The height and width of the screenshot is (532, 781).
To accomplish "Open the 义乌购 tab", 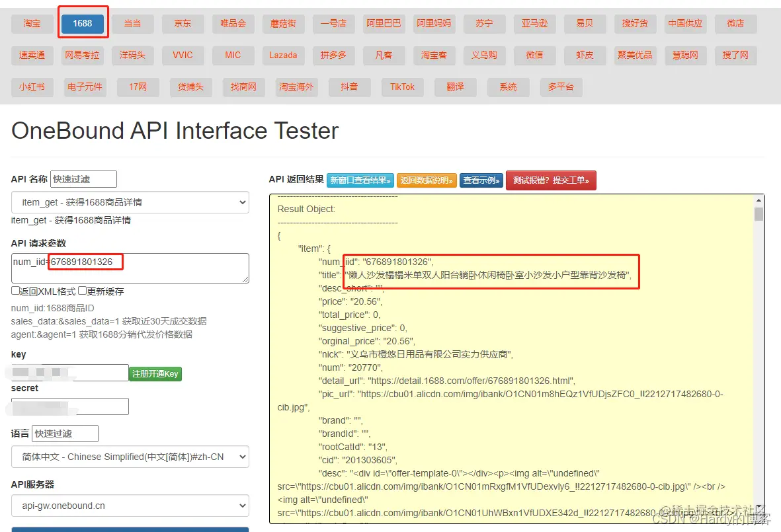I will coord(484,56).
